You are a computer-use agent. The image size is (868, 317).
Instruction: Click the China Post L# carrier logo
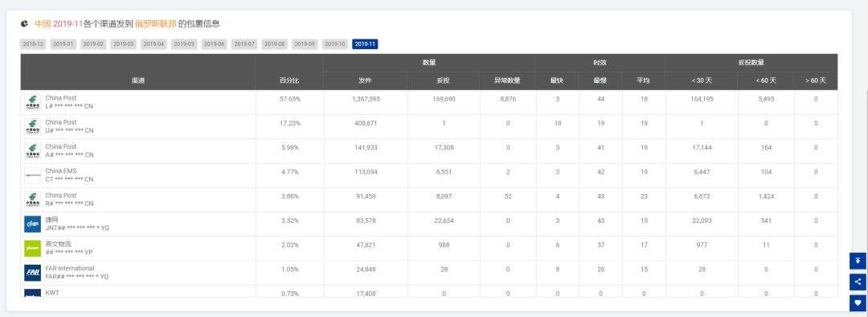point(33,102)
